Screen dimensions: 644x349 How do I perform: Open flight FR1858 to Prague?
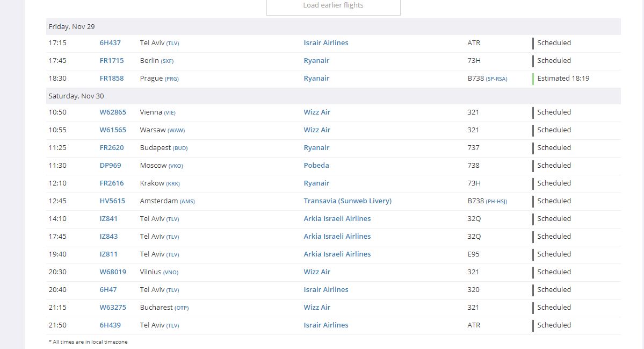click(x=111, y=78)
